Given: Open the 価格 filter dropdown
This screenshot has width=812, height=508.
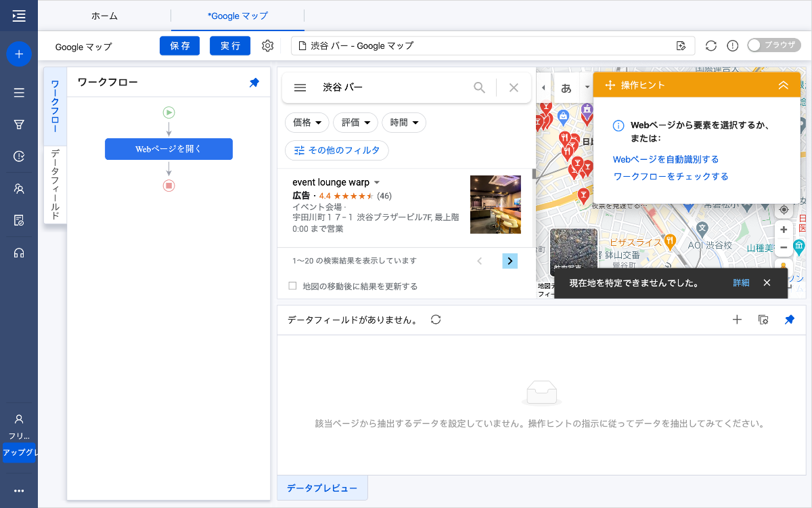Looking at the screenshot, I should click(307, 123).
